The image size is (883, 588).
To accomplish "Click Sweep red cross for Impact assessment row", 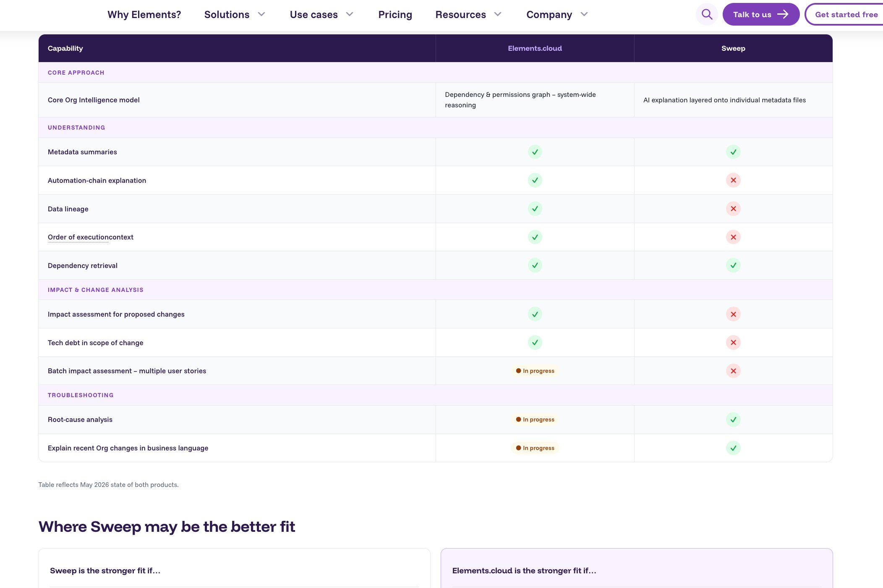I will tap(733, 314).
